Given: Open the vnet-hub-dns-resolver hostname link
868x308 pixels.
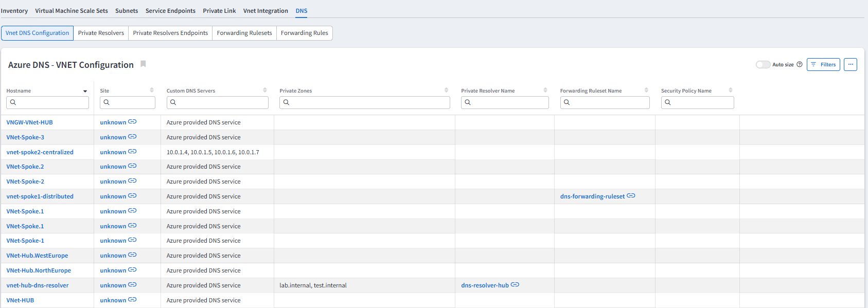Looking at the screenshot, I should [x=38, y=285].
